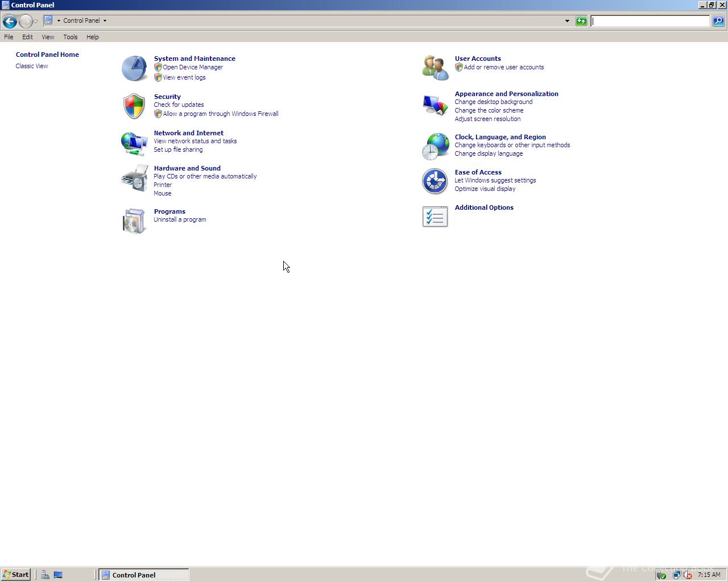Click the window system menu icon in title bar
Screen dimensions: 728x582
(5, 5)
